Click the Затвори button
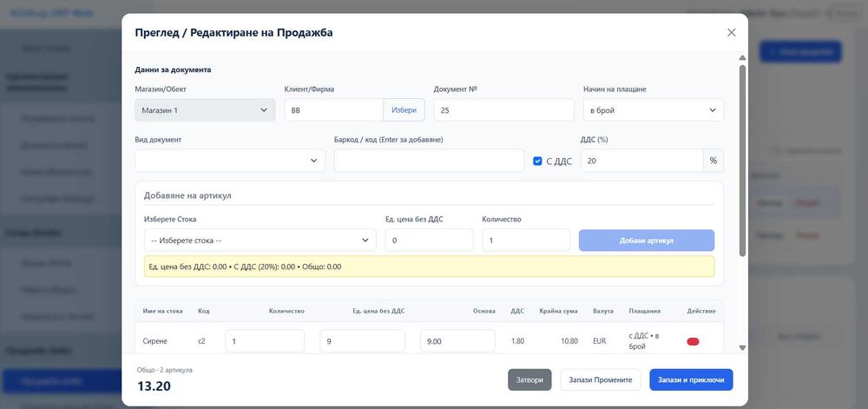868x409 pixels. tap(529, 380)
